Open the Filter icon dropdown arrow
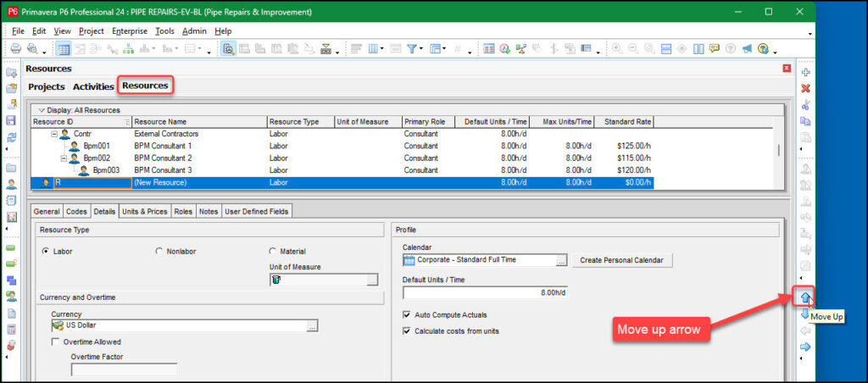Viewport: 868px width, 383px height. click(420, 48)
